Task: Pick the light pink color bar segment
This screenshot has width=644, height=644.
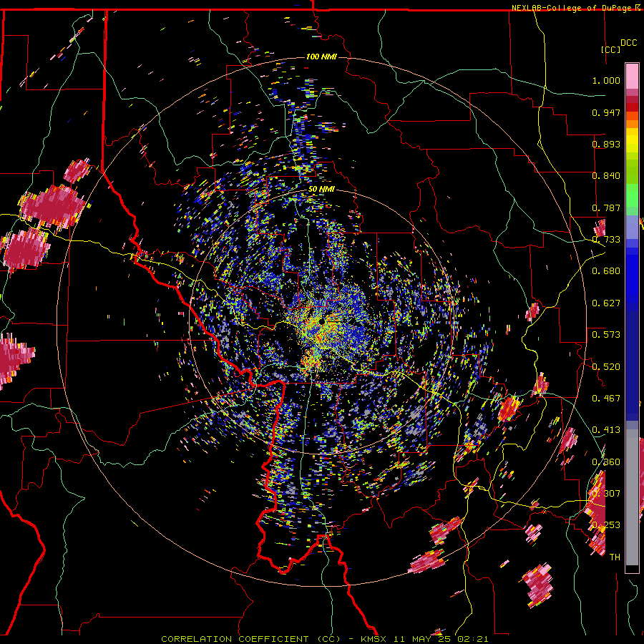Action: pyautogui.click(x=632, y=76)
